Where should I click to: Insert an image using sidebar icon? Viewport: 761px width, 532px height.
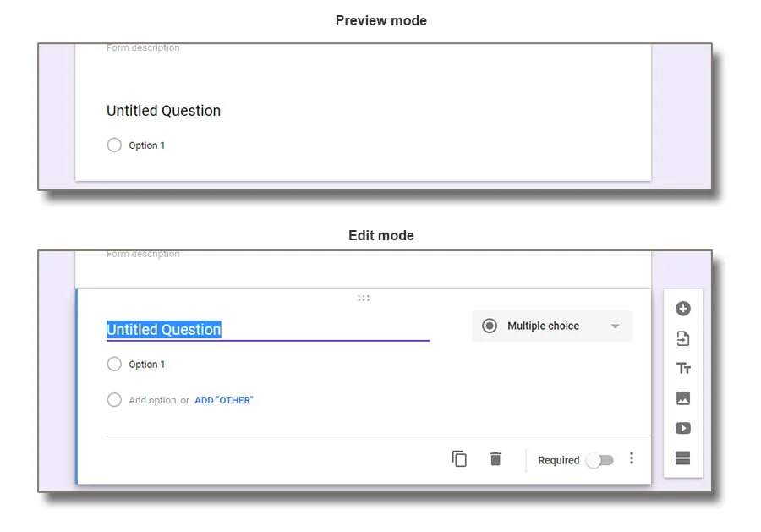pos(683,398)
